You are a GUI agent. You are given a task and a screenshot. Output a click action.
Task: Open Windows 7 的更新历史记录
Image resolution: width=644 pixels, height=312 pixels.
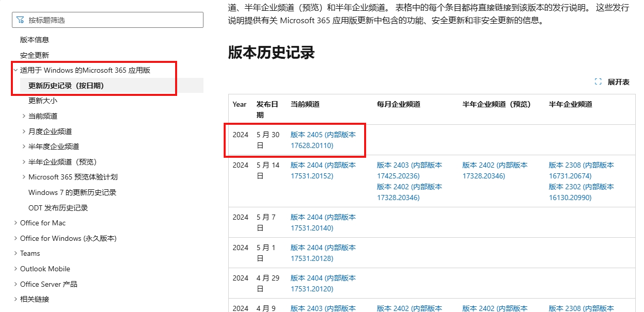72,192
